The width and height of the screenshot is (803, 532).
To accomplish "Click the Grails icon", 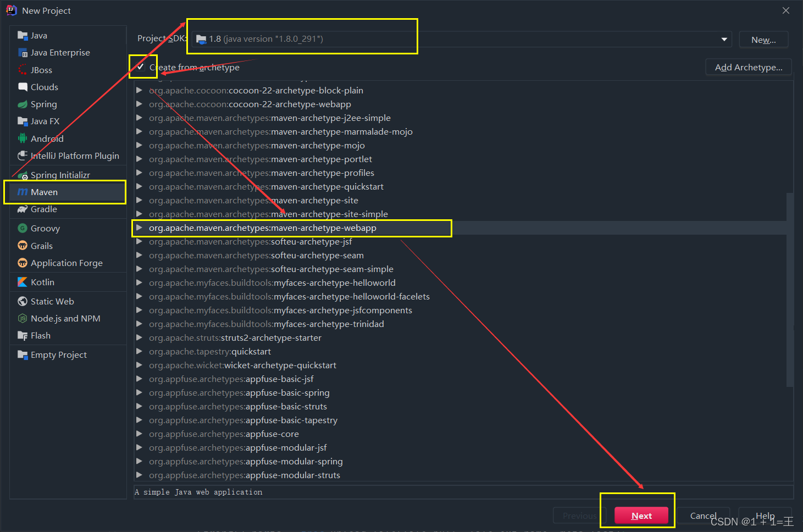I will coord(23,246).
